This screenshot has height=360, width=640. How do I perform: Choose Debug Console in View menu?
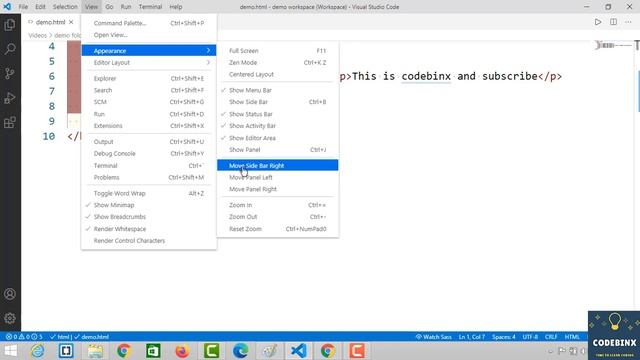point(149,153)
